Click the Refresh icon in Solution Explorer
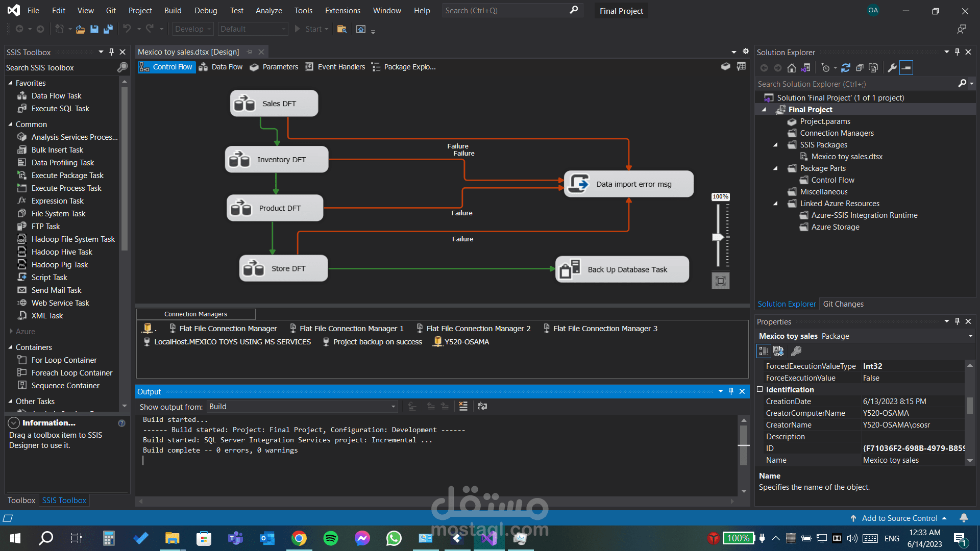 tap(846, 68)
